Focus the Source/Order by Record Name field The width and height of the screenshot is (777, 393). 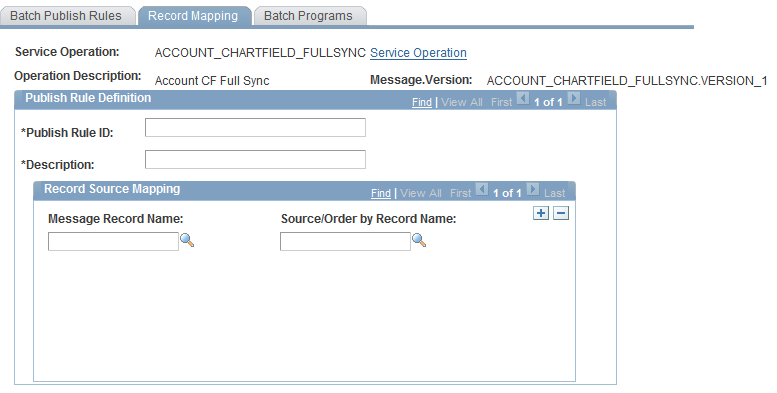345,241
